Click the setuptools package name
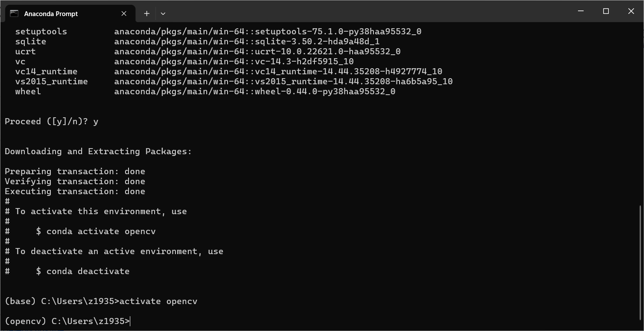 tap(41, 31)
